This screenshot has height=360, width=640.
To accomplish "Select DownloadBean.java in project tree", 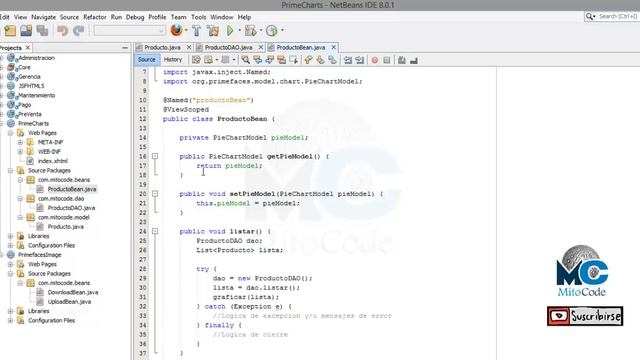I will [73, 293].
